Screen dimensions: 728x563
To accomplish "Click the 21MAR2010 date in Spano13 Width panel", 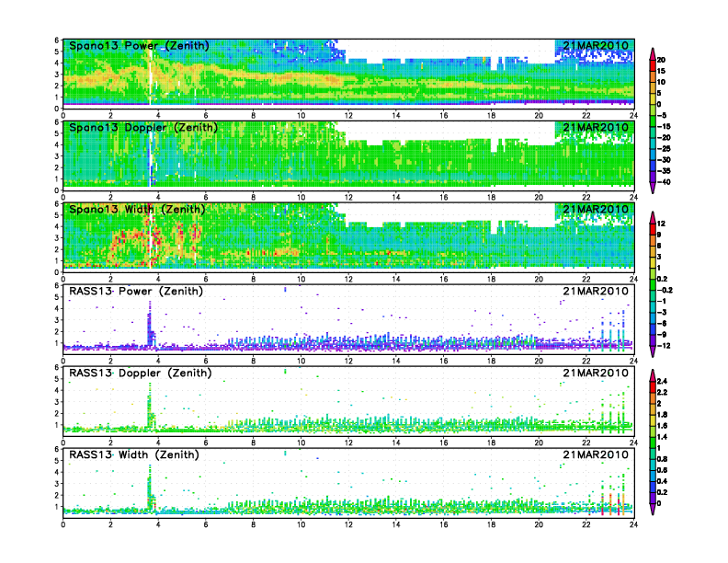I will click(x=596, y=209).
